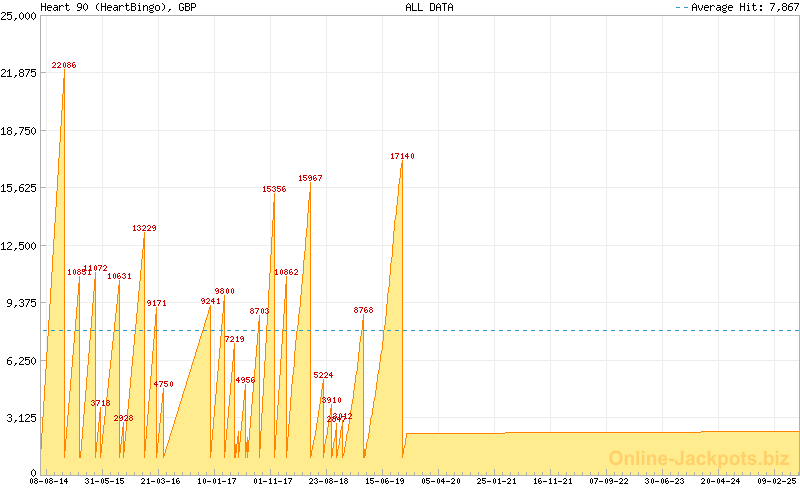800x490 pixels.
Task: Click the ALL DATA heading
Action: point(429,7)
